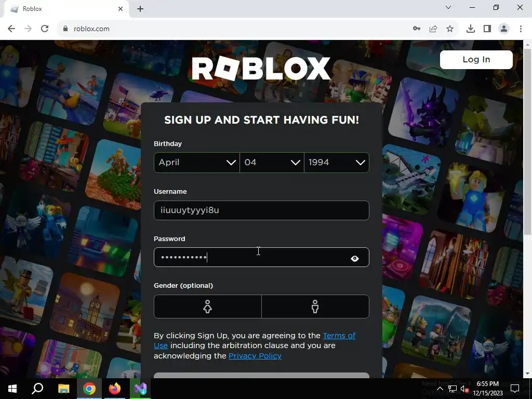The height and width of the screenshot is (399, 532).
Task: Open the Chrome profile avatar
Action: pos(504,29)
